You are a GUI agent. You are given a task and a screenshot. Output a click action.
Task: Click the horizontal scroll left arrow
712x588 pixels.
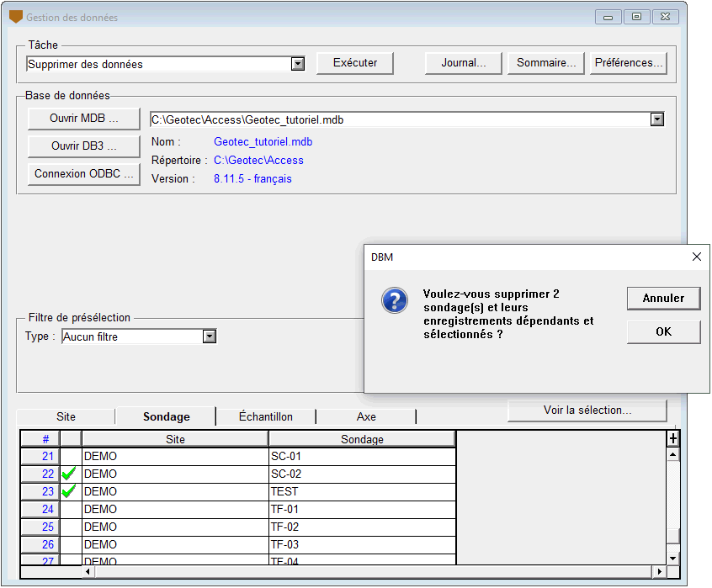[88, 572]
